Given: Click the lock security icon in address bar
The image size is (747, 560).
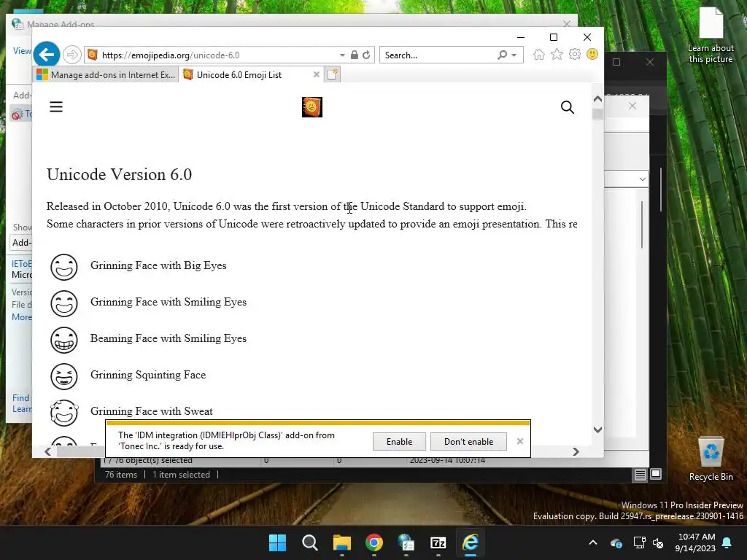Looking at the screenshot, I should (x=355, y=55).
